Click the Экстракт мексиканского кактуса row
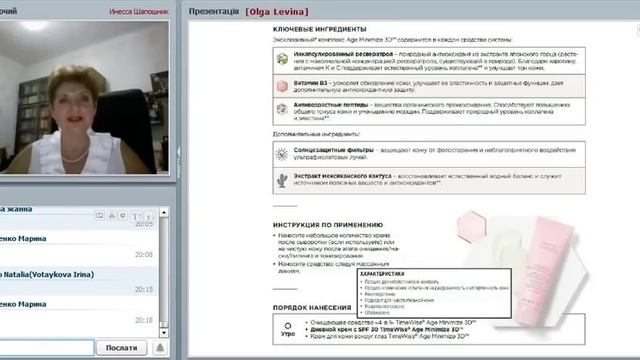 pos(429,180)
